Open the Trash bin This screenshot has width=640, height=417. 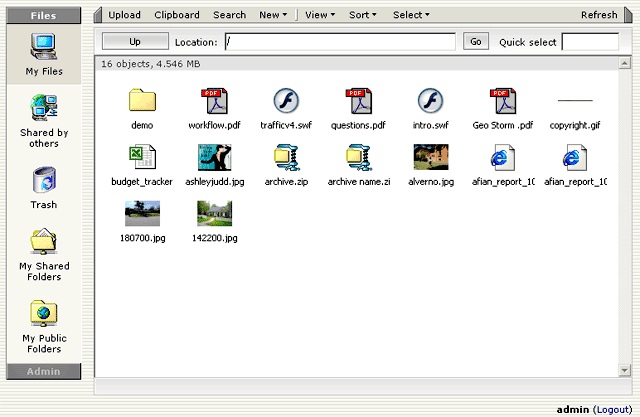click(44, 188)
